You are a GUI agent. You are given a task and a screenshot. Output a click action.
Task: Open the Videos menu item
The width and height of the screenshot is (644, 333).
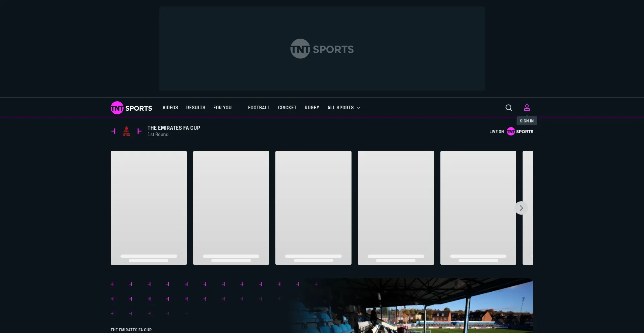[170, 108]
